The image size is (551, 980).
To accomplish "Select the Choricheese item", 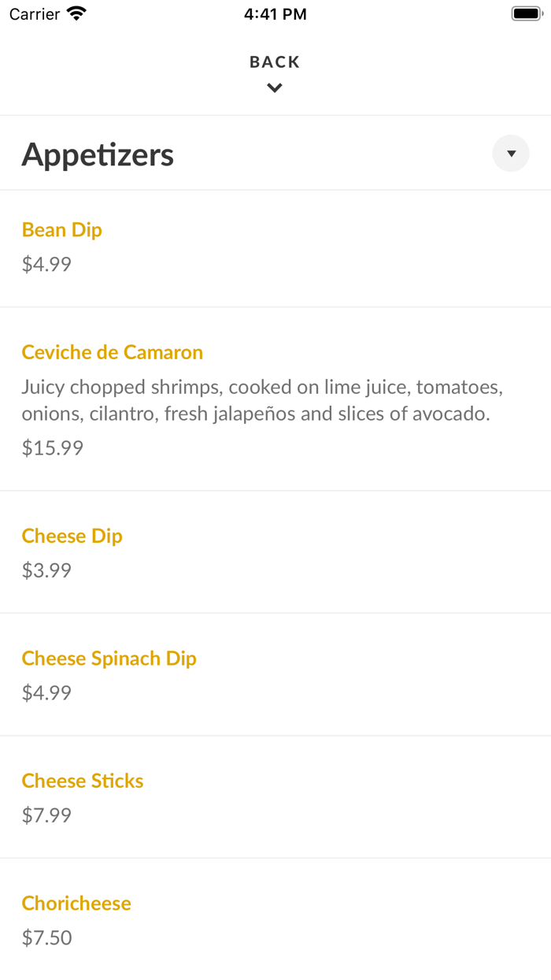I will coord(76,903).
